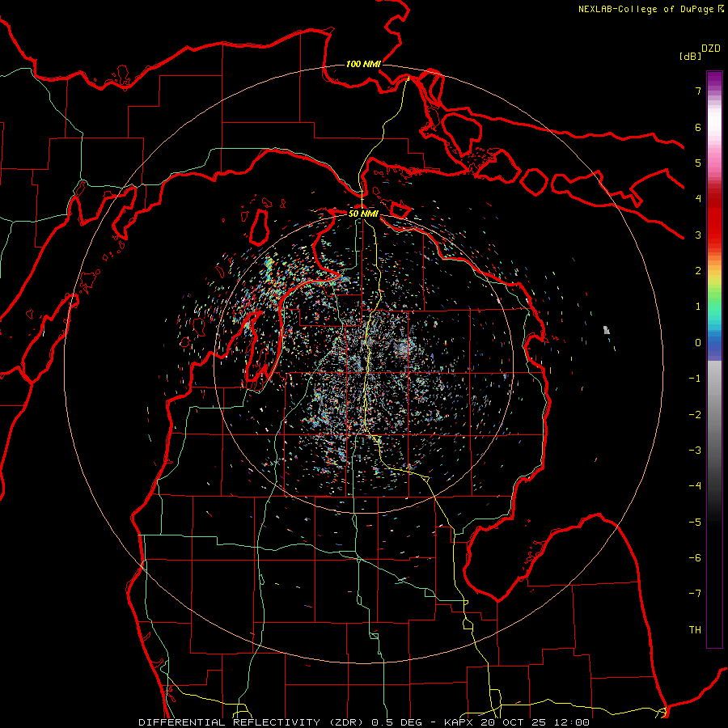The width and height of the screenshot is (728, 728).
Task: Click the 7 value on the color scale
Action: [x=698, y=91]
